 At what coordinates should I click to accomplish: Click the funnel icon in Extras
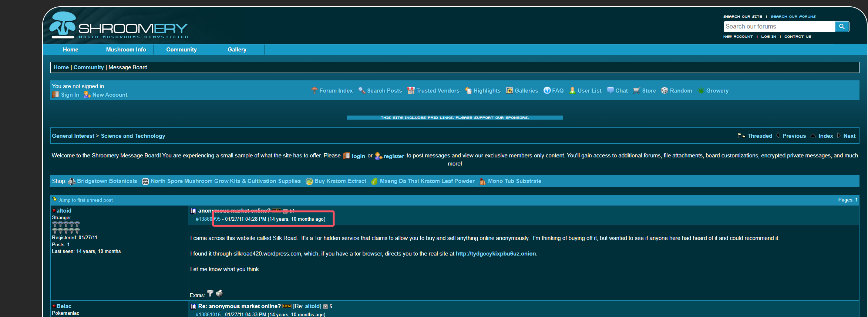[210, 294]
